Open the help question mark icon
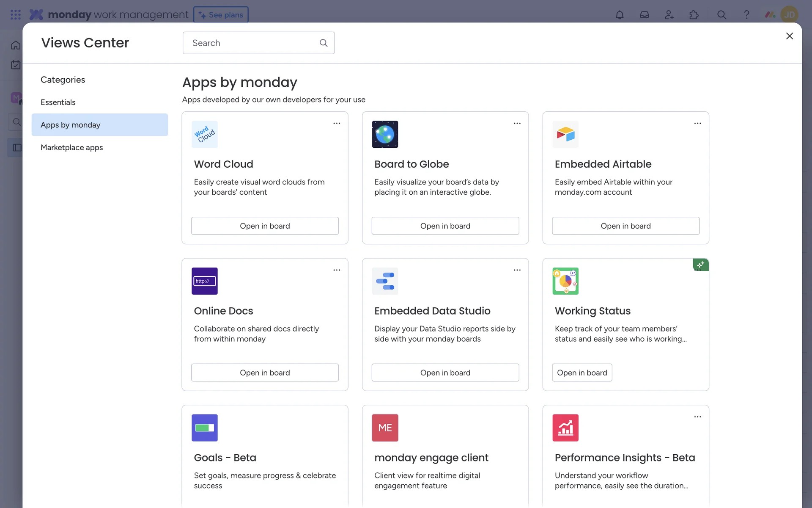Viewport: 812px width, 508px height. coord(746,15)
